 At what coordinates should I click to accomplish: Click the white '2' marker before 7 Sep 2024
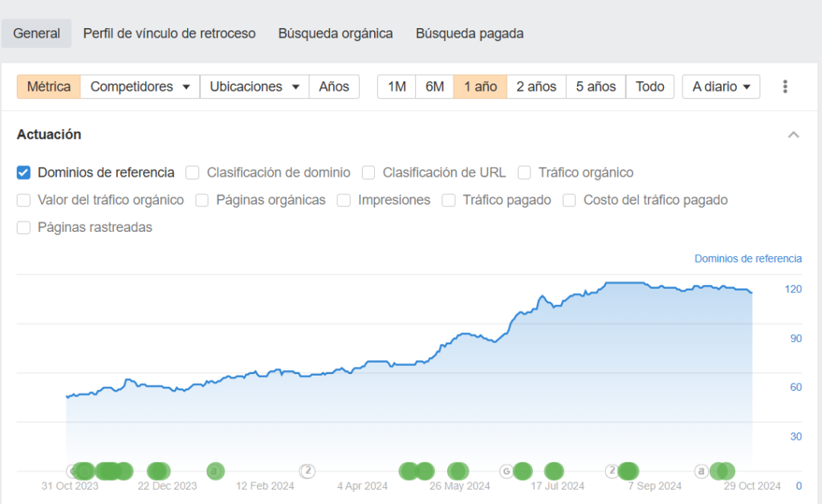point(611,471)
